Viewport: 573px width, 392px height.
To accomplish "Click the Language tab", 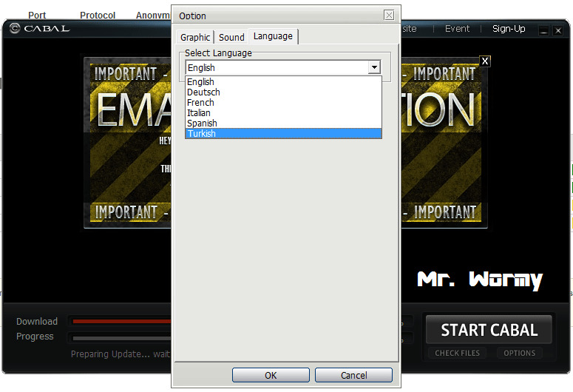I will pos(273,36).
